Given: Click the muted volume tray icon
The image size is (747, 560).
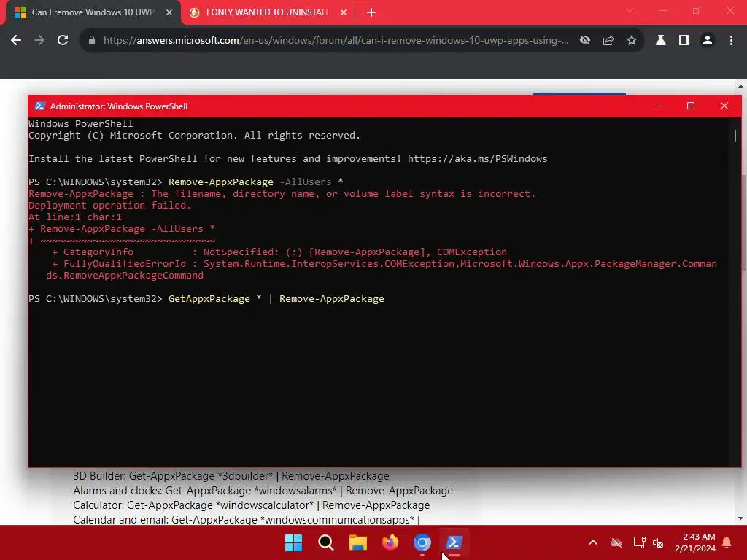Looking at the screenshot, I should [658, 542].
